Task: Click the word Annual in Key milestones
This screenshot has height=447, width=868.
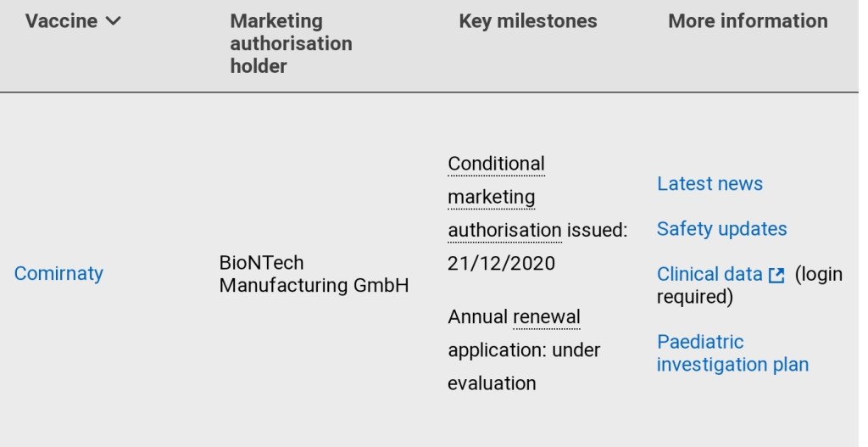Action: click(477, 317)
